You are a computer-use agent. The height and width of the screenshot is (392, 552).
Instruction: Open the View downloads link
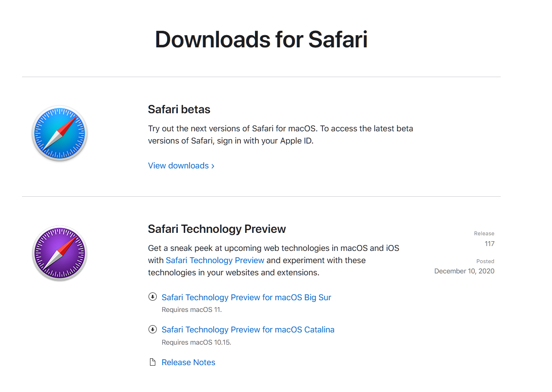(181, 166)
